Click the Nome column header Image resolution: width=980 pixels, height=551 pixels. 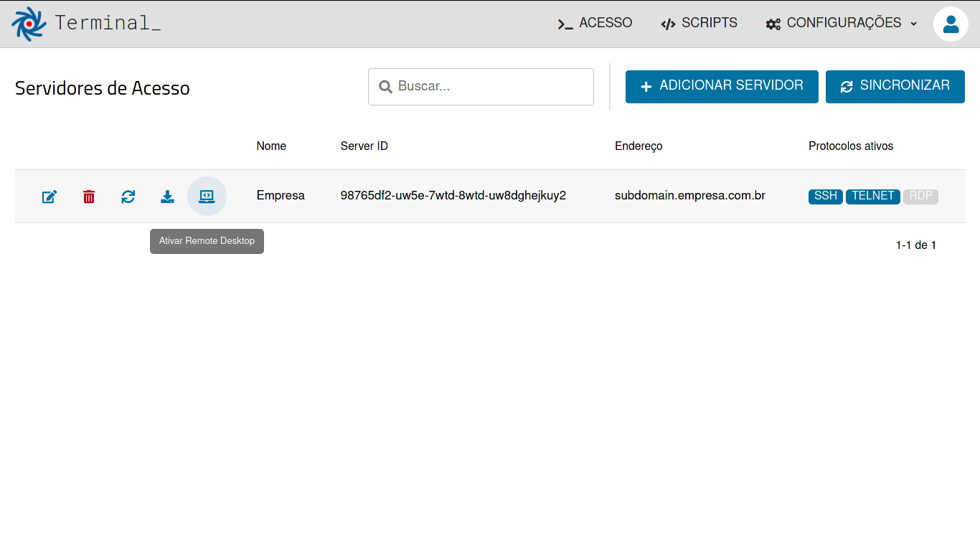(271, 146)
